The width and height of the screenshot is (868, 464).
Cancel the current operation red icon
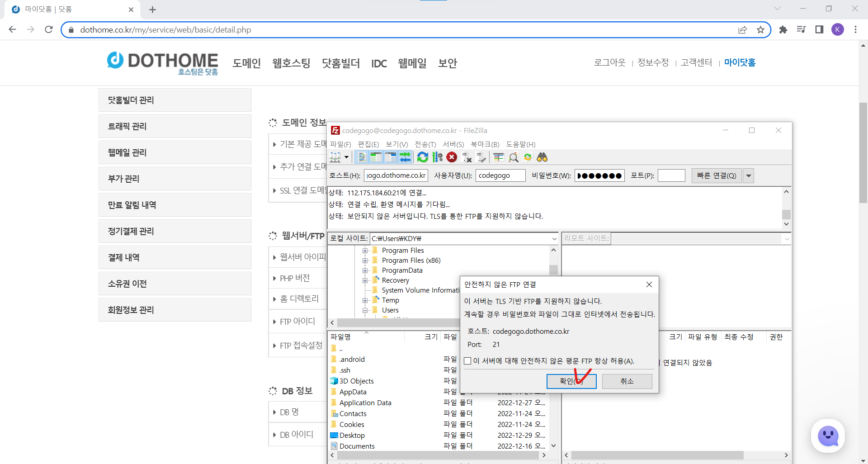[452, 157]
